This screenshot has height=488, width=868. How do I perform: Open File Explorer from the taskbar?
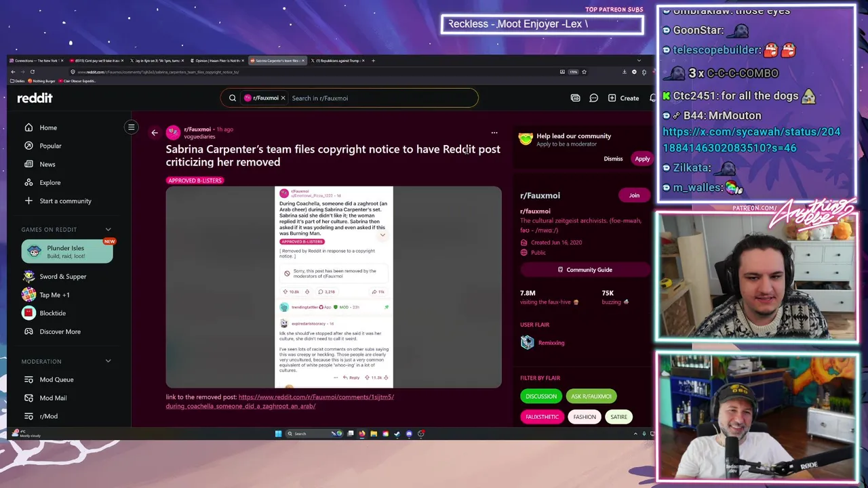374,434
